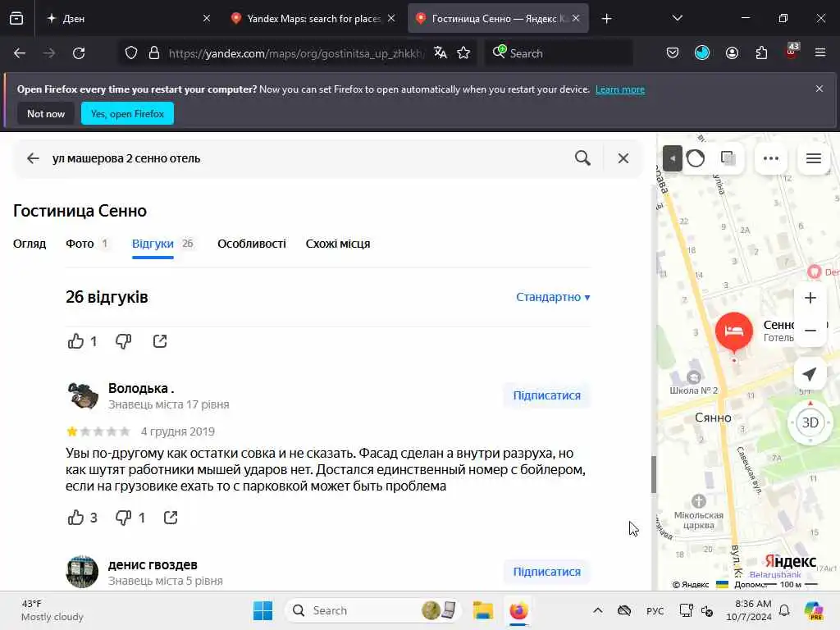
Task: Switch to the Дзен browser tab
Action: [126, 19]
